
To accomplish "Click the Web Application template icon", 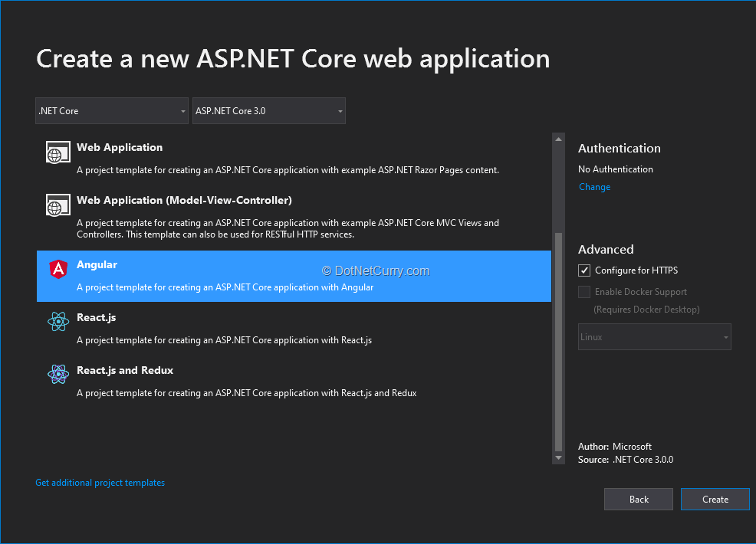I will (58, 152).
